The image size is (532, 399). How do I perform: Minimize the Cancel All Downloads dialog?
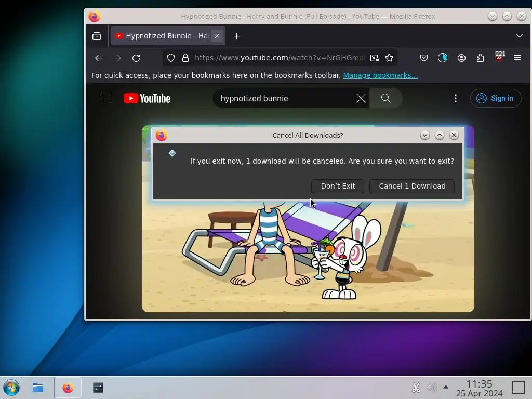(x=425, y=136)
